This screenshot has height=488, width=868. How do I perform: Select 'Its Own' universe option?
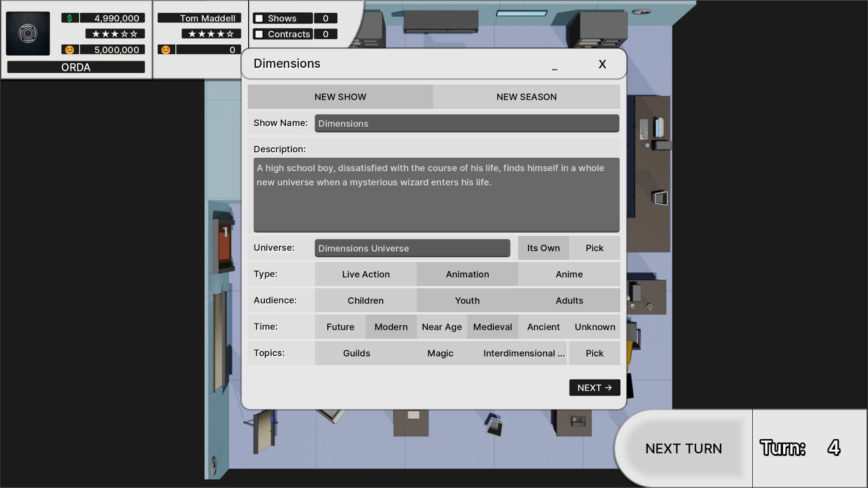tap(543, 248)
